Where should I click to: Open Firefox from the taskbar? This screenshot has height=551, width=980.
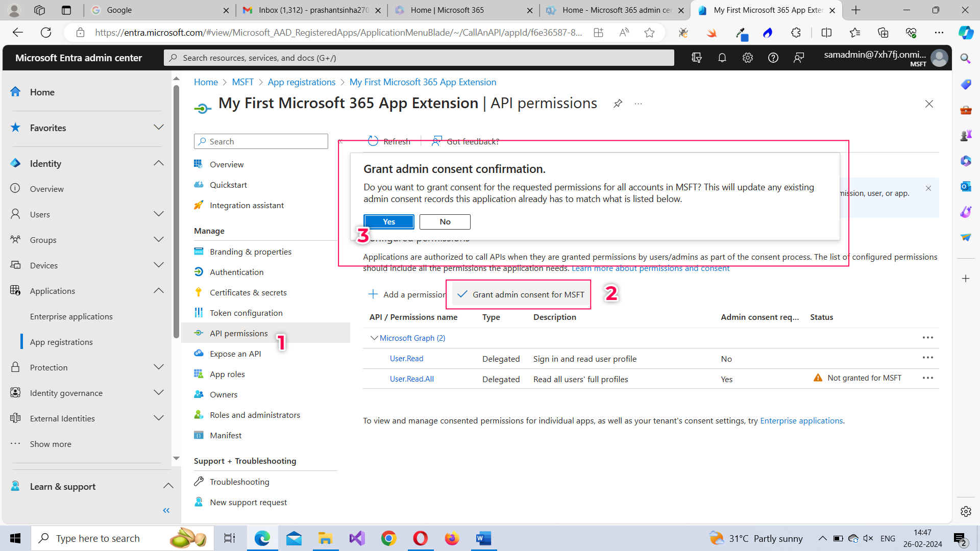pos(452,538)
